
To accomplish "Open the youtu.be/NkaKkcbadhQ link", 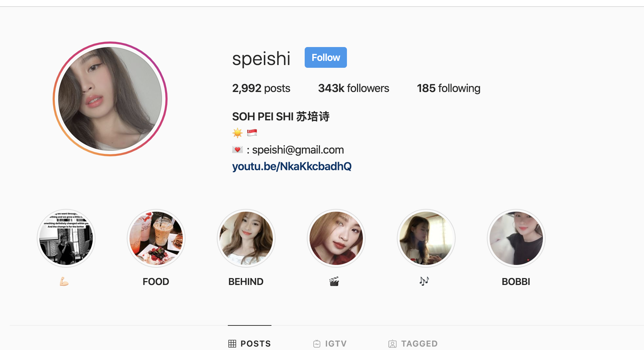I will click(x=292, y=166).
